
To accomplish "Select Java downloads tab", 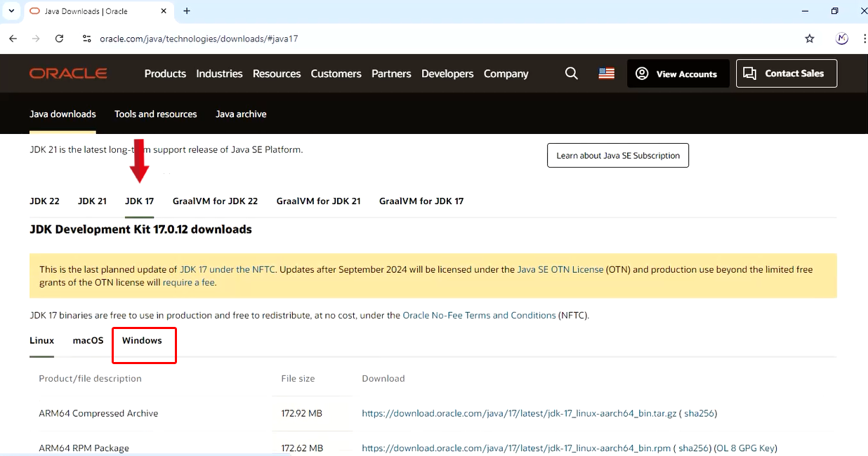I will click(x=63, y=114).
